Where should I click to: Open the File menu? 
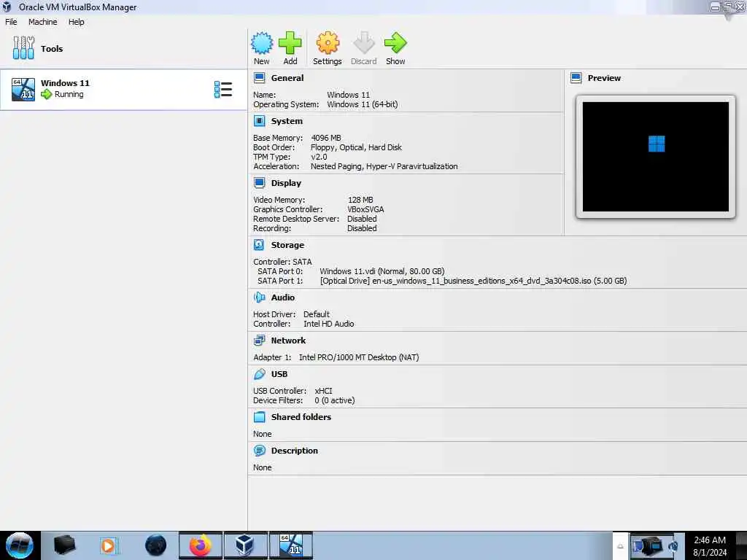point(11,22)
